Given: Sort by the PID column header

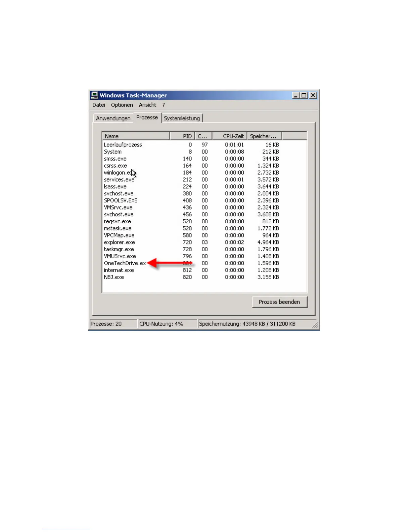Looking at the screenshot, I should [x=182, y=136].
